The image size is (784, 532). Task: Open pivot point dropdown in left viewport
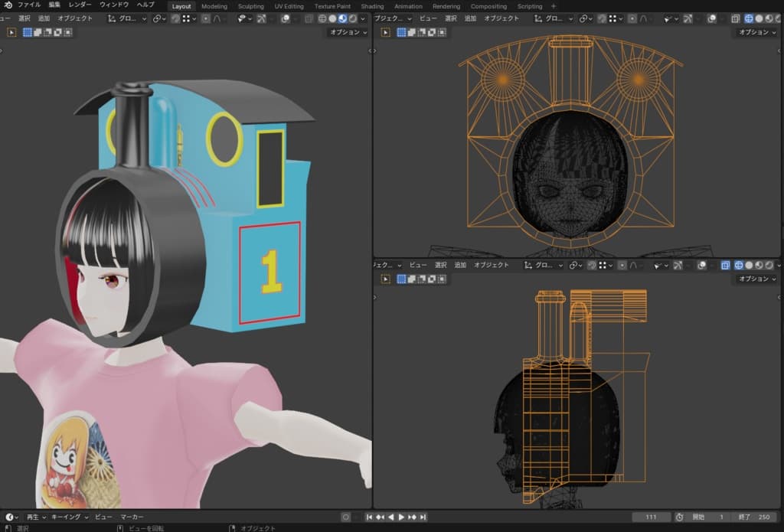click(x=159, y=19)
